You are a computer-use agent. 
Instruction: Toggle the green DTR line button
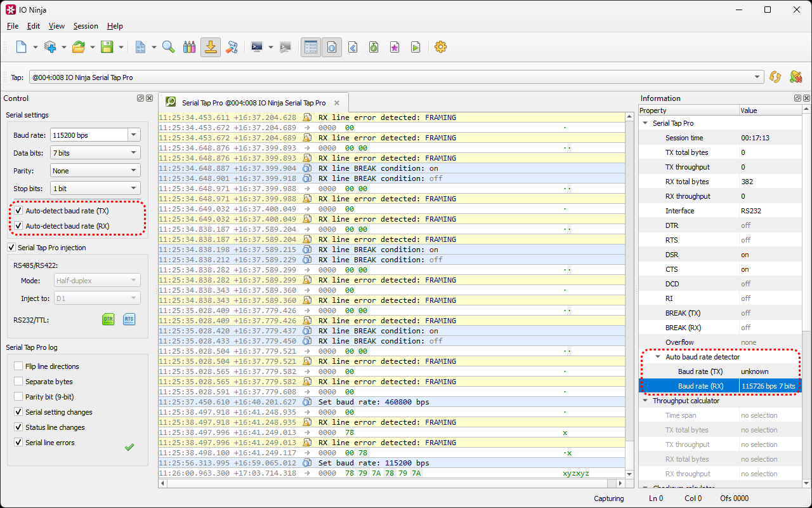pos(108,319)
